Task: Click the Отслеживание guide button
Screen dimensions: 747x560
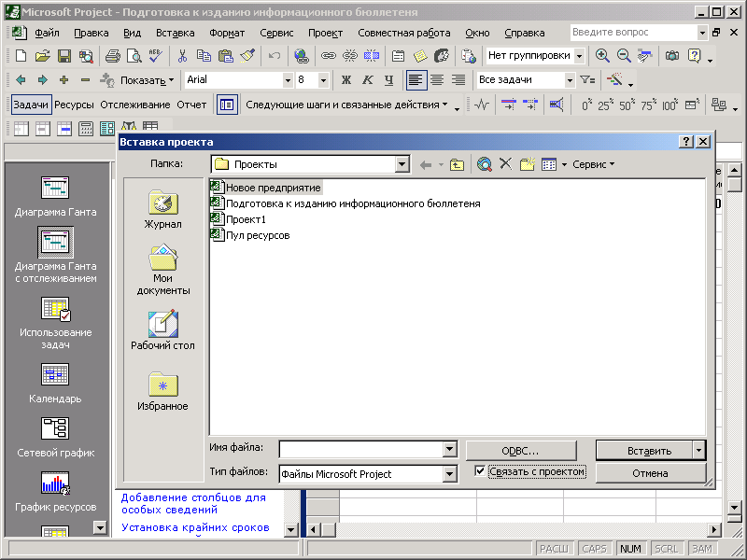Action: coord(135,105)
